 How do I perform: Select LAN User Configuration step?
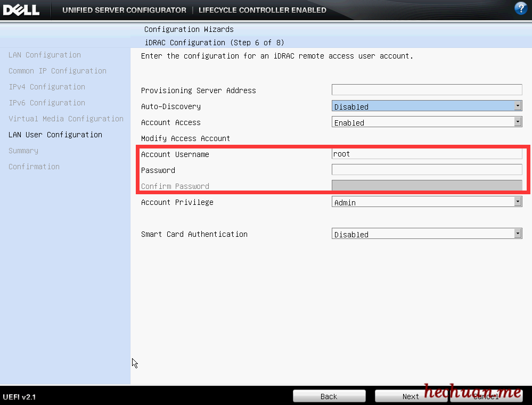(x=55, y=135)
